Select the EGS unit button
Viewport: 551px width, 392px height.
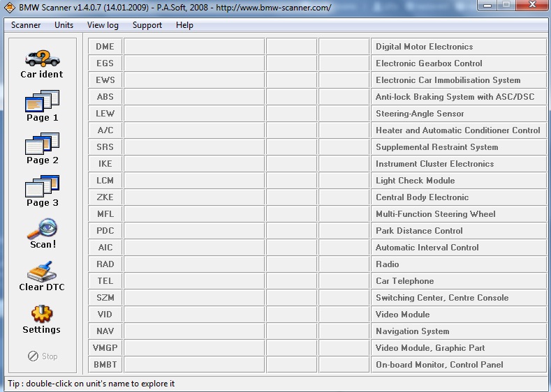click(x=105, y=63)
